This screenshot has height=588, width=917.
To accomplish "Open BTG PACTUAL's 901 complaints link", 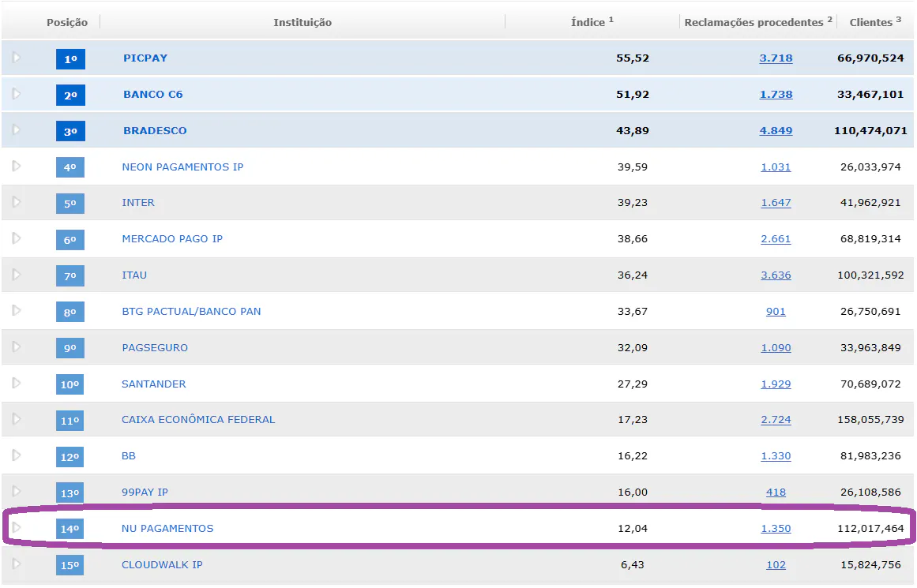I will (x=776, y=311).
